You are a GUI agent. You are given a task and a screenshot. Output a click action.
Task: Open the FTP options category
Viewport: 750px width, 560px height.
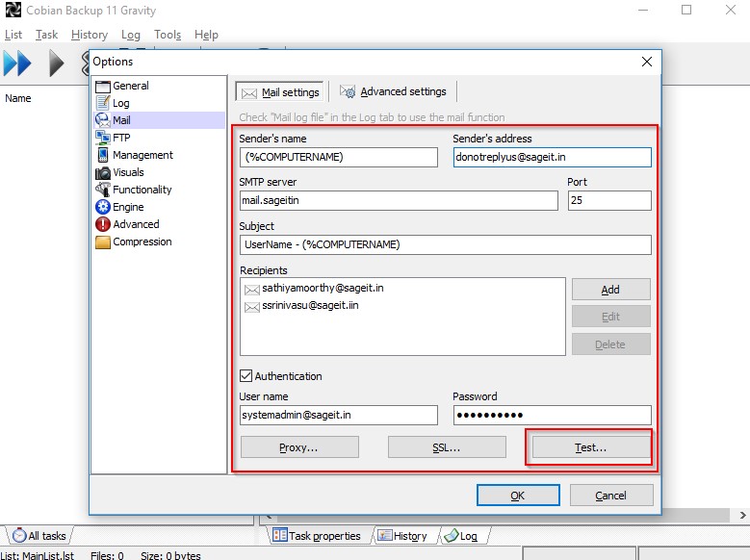pyautogui.click(x=120, y=138)
